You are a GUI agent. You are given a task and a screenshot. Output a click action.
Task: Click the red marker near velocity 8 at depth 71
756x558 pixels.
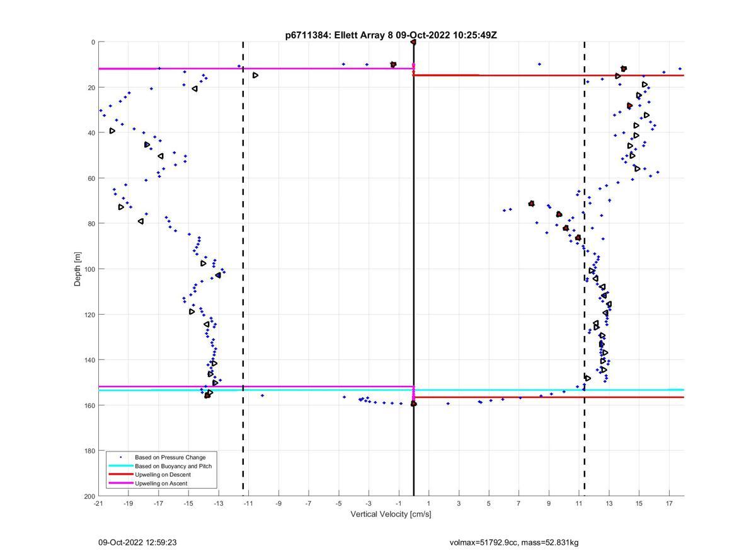(532, 204)
